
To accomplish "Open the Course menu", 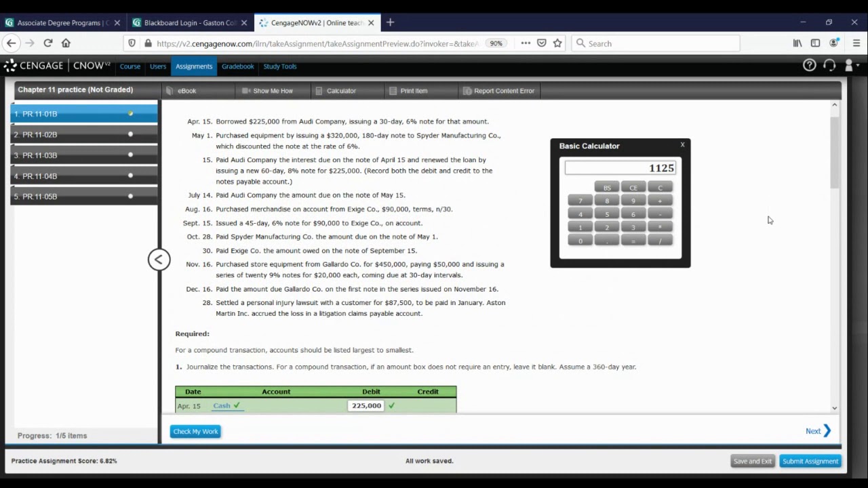I will click(x=130, y=66).
